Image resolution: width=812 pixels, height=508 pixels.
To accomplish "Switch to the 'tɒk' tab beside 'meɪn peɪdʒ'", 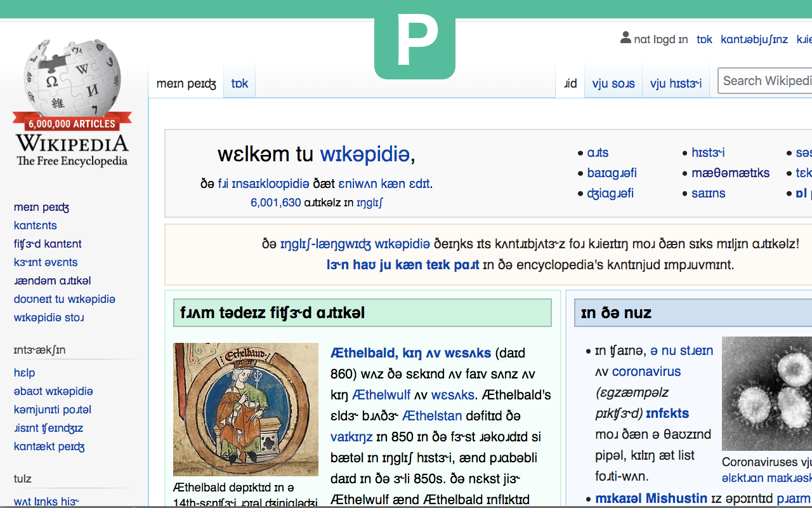I will 239,83.
